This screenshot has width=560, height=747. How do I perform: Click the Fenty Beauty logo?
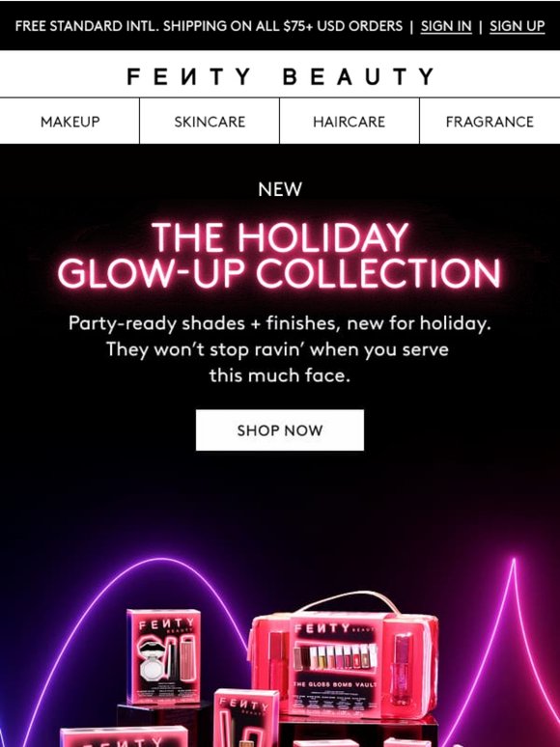pos(280,76)
